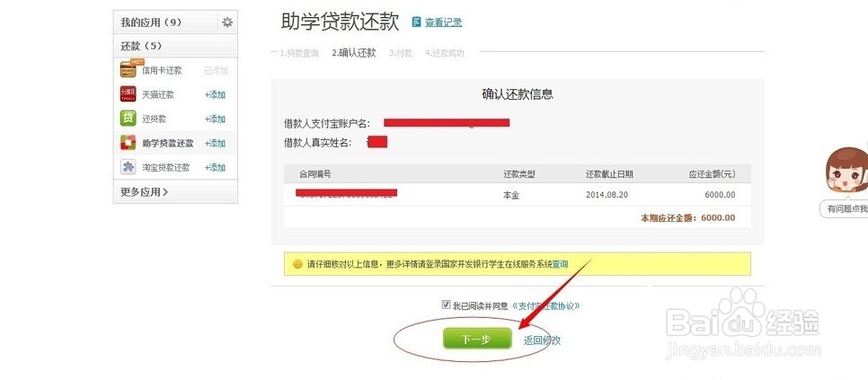Open the apps settings gear icon
Screen dimensions: 868x380
[227, 22]
